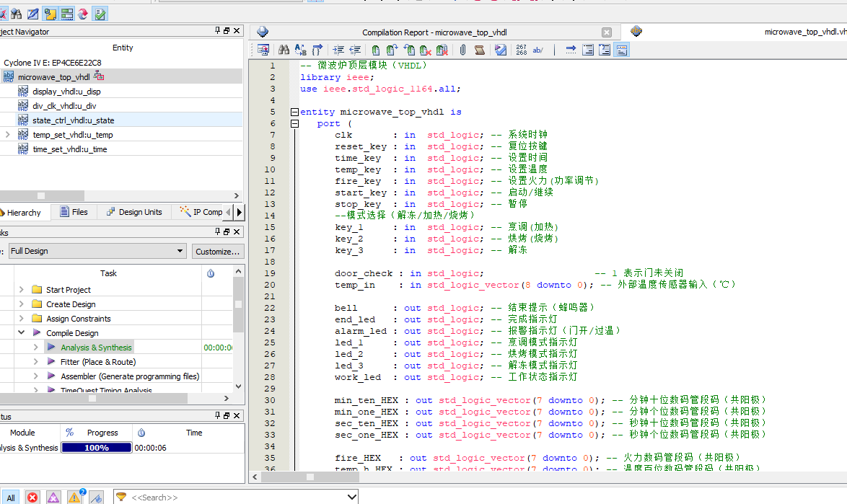This screenshot has height=504, width=847.
Task: Click the message search input field
Action: pyautogui.click(x=237, y=497)
